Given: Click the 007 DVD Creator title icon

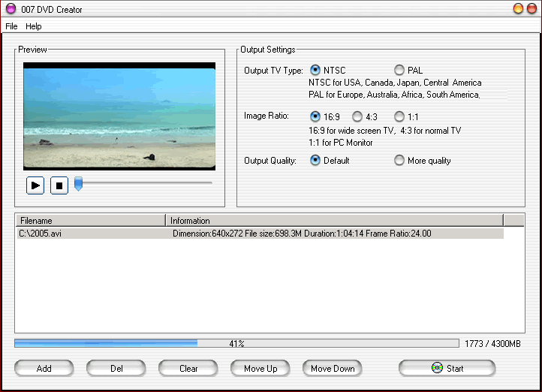Looking at the screenshot, I should [11, 9].
